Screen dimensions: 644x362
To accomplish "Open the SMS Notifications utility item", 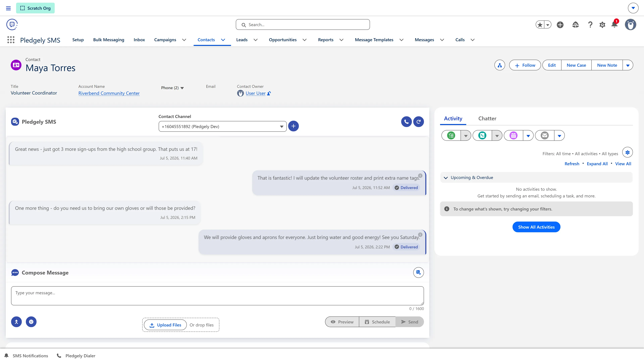I will pos(26,355).
